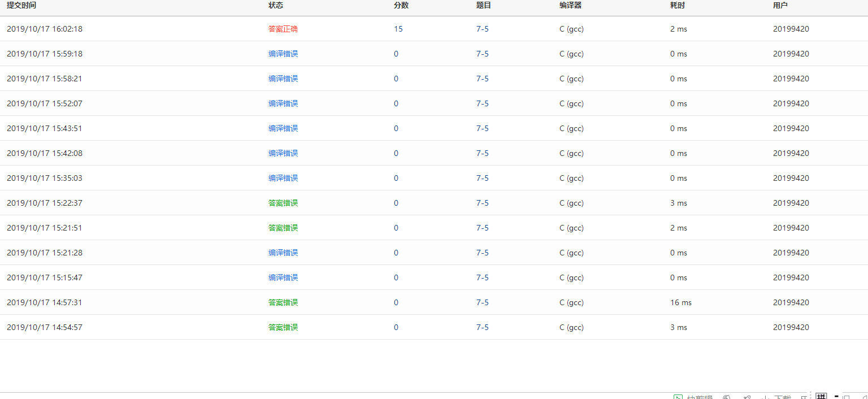Click the 16 ms duration value
Viewport: 868px width, 399px height.
click(x=681, y=302)
